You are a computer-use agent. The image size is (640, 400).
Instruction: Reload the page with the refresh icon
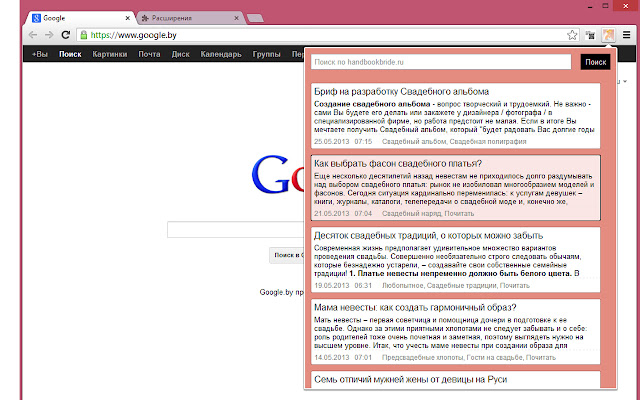[66, 35]
